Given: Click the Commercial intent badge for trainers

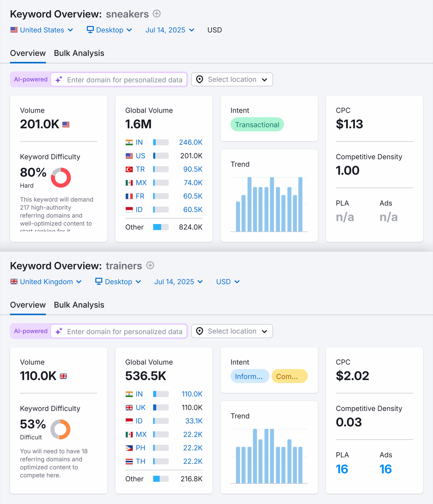Looking at the screenshot, I should click(x=289, y=376).
